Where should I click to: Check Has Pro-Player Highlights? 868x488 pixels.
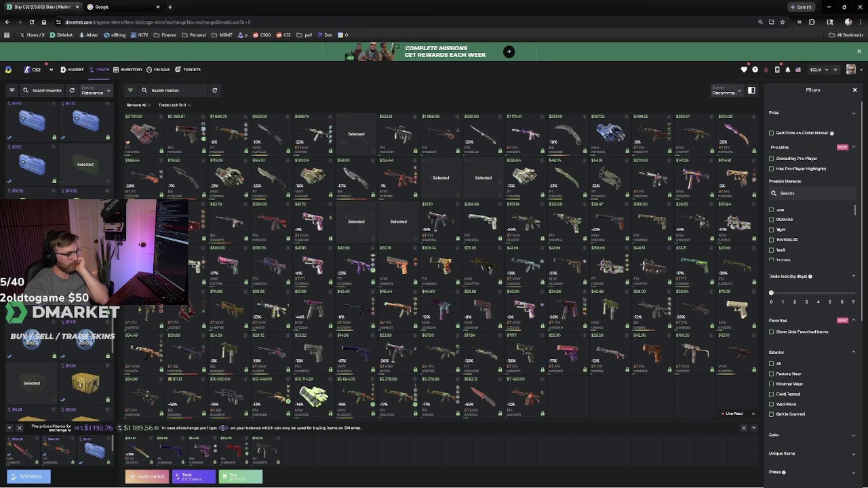click(771, 169)
